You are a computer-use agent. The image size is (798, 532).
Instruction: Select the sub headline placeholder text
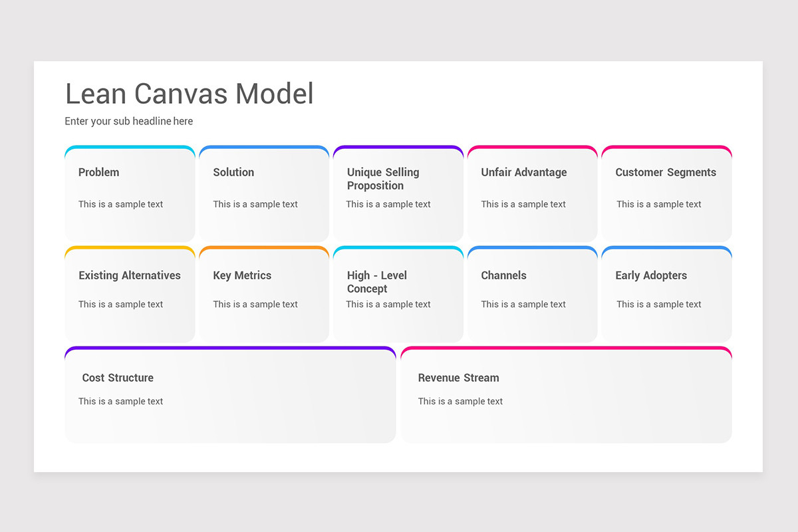click(x=128, y=121)
